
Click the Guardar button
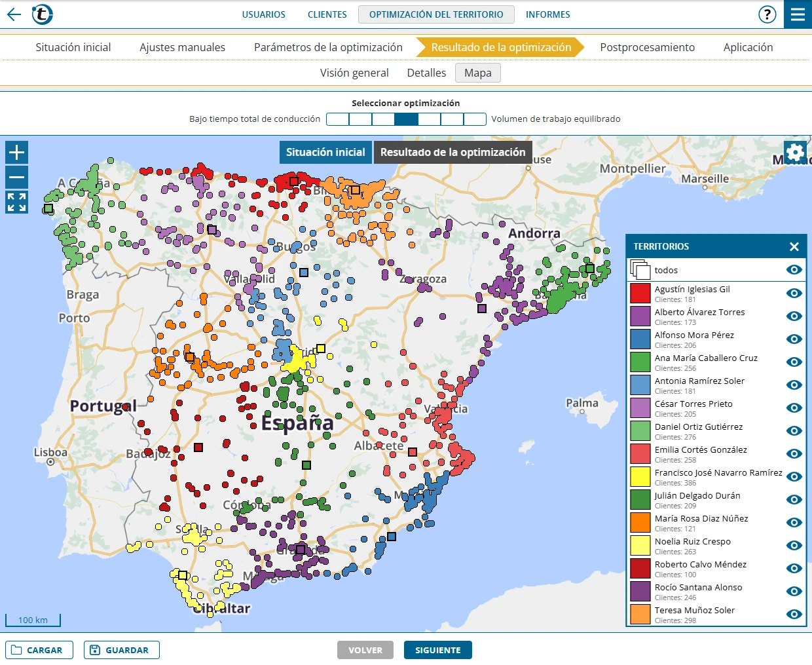pyautogui.click(x=121, y=650)
